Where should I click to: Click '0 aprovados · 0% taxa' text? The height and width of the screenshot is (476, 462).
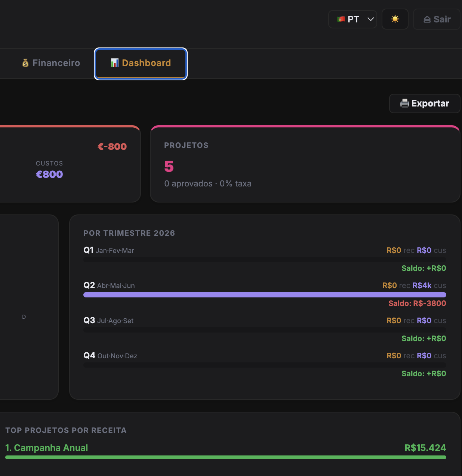point(208,183)
